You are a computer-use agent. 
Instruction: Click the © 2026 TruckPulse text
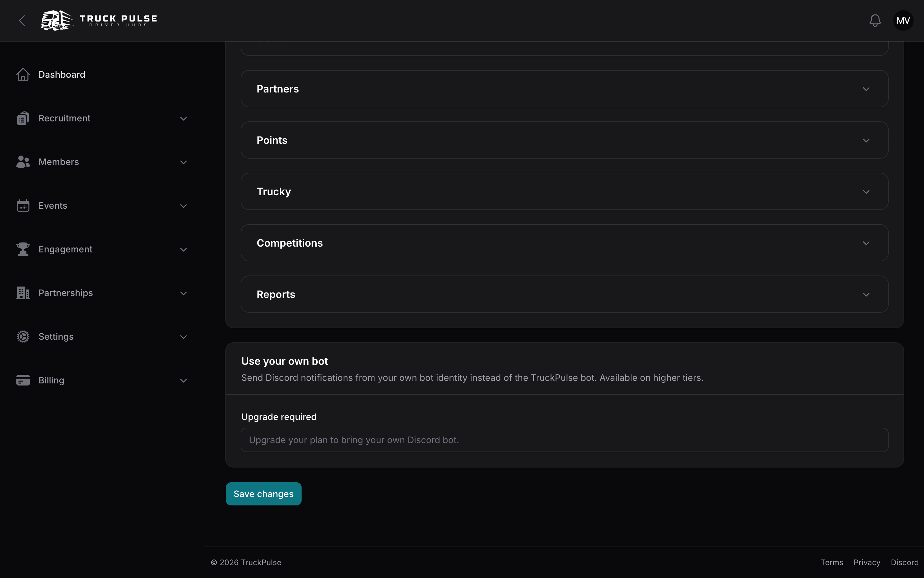point(246,562)
